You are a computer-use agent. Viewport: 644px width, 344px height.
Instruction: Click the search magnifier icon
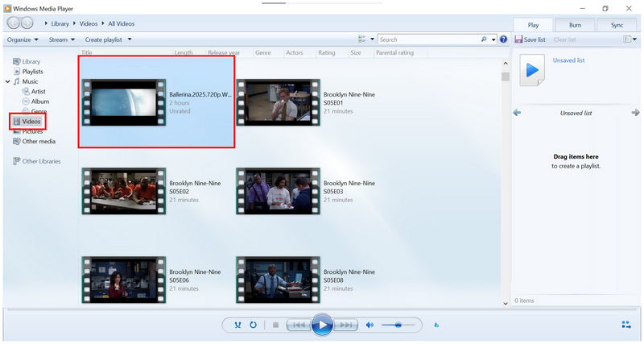coord(484,39)
